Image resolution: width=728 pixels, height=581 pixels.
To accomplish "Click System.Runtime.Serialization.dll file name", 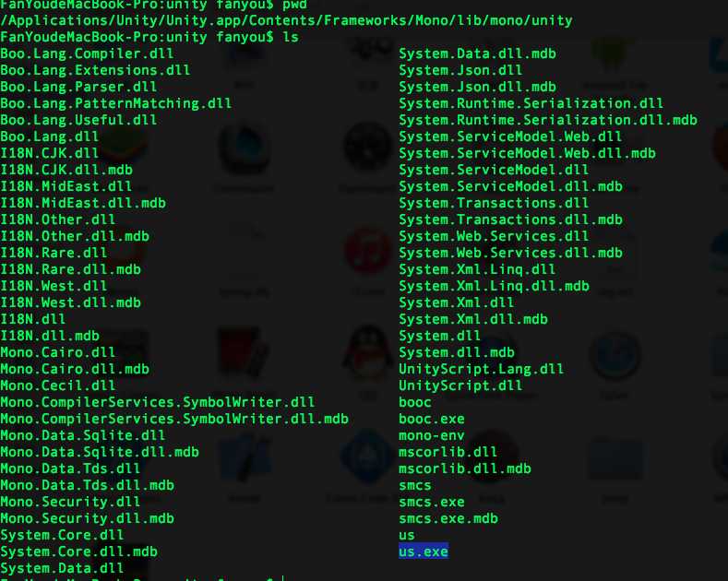I will click(x=531, y=103).
